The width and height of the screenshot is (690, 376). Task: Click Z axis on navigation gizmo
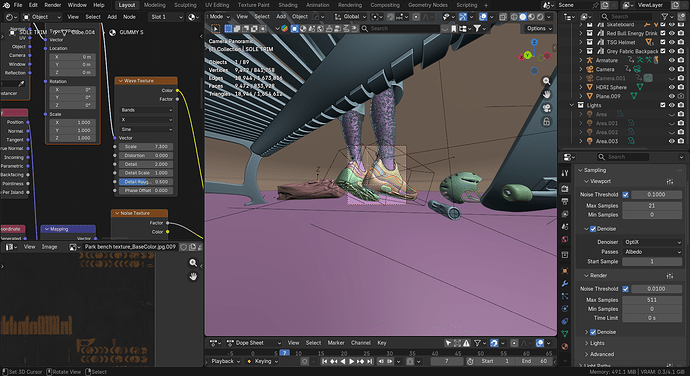click(534, 42)
